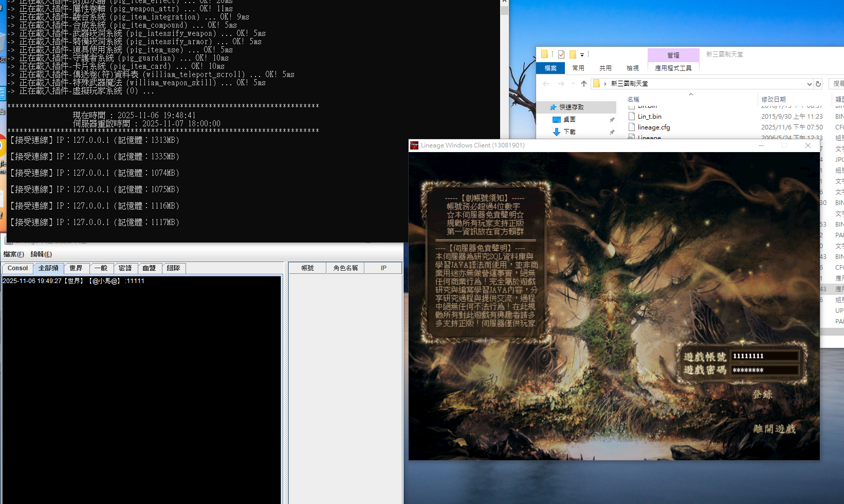This screenshot has width=844, height=504.
Task: Click the 登錄 login button in game
Action: click(x=762, y=395)
